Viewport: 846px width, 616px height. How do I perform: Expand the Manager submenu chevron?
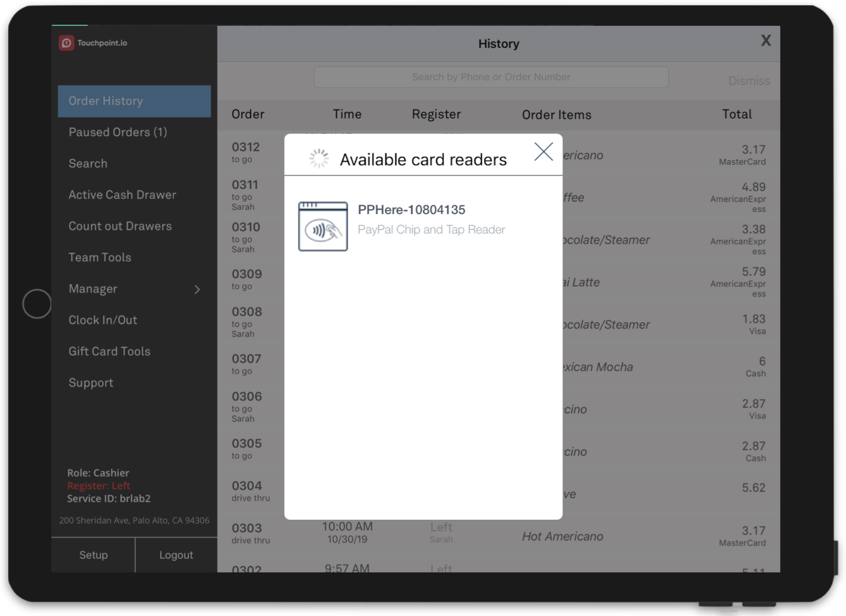(x=198, y=289)
